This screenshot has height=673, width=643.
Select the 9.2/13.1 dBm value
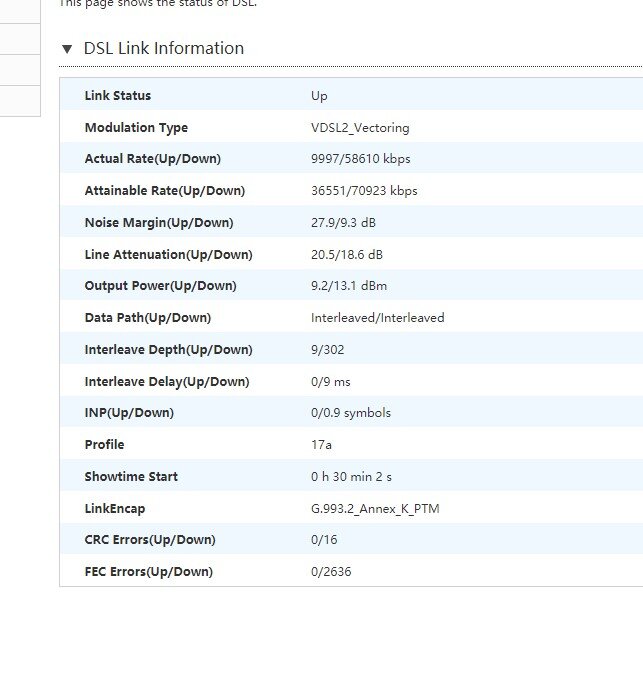point(349,286)
